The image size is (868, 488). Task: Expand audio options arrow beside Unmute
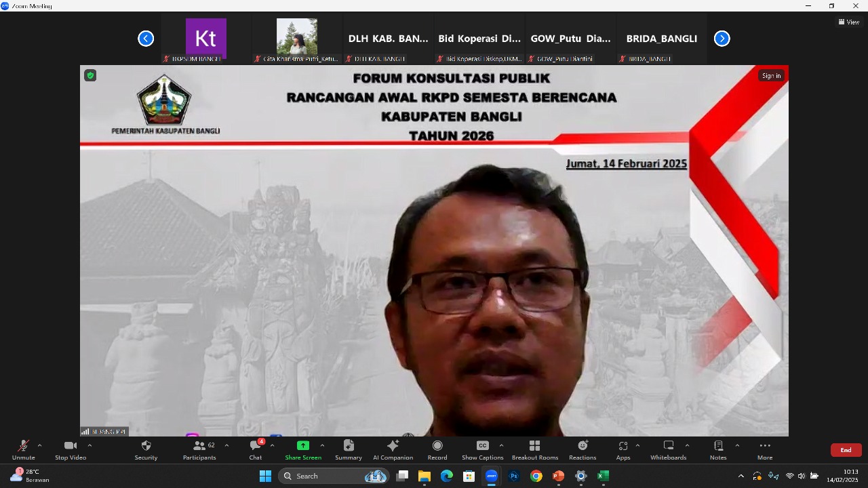pyautogui.click(x=39, y=445)
